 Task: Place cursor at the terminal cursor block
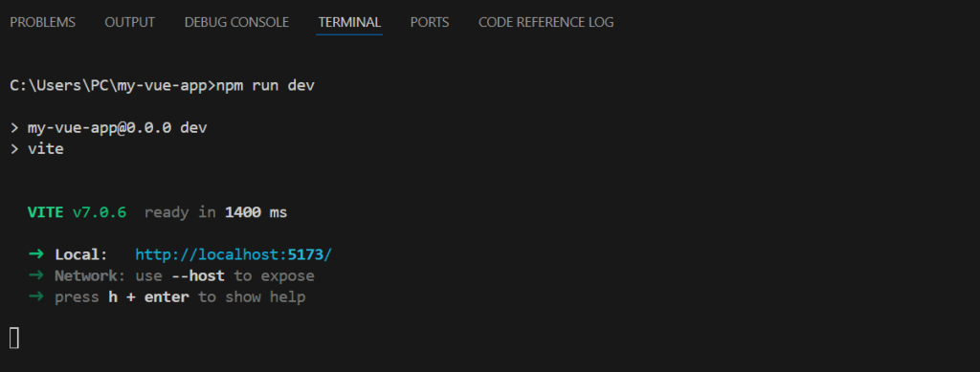click(14, 338)
